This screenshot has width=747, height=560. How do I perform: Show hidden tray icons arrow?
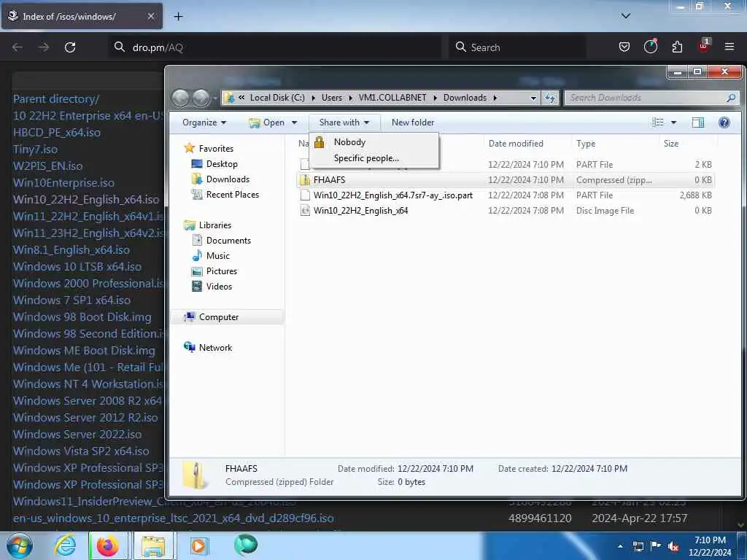[x=620, y=546]
